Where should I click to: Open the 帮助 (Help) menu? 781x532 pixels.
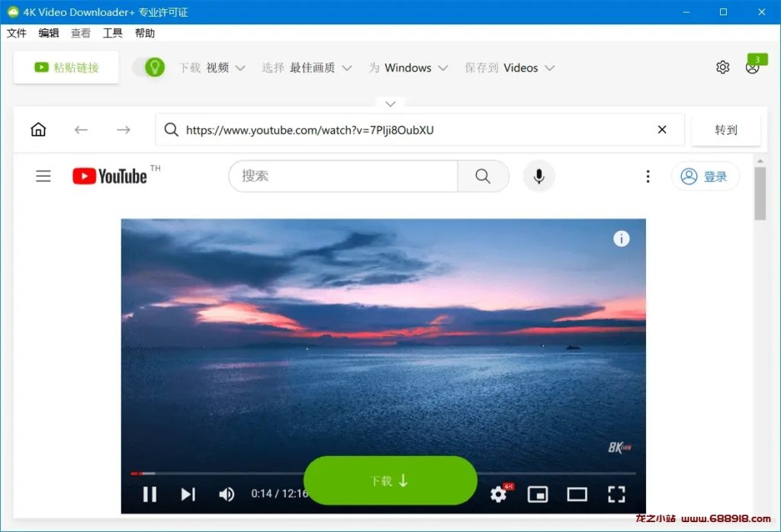145,33
